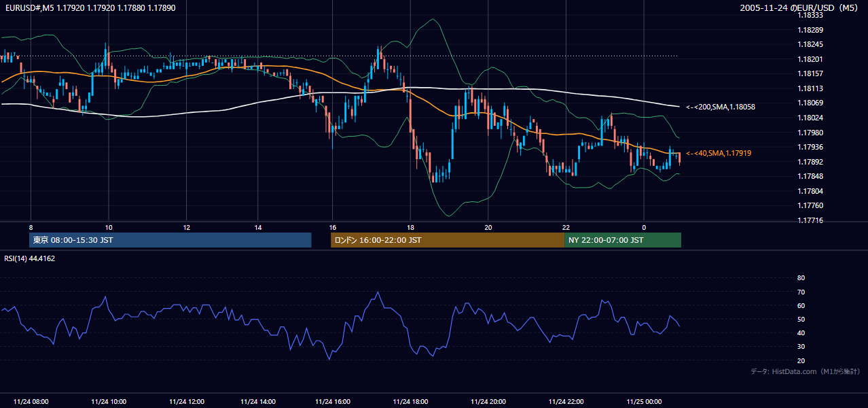The height and width of the screenshot is (408, 868).
Task: Click bottom time label 11/24 14:00
Action: [258, 401]
